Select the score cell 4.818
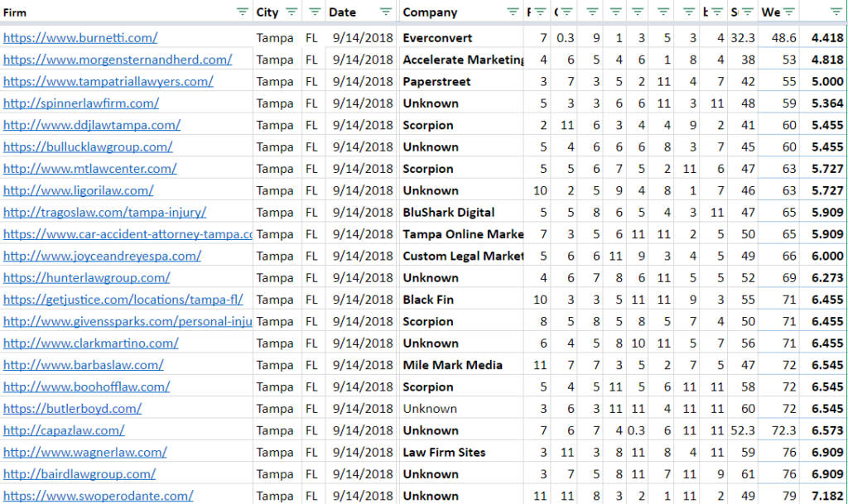 click(x=822, y=60)
